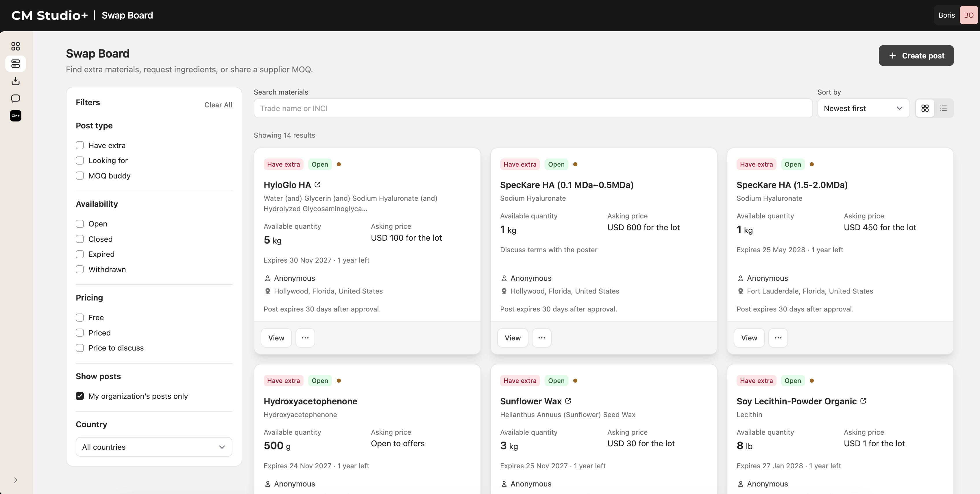View the SpecKare HA (0.1 MDa~0.5MDa) post
The width and height of the screenshot is (980, 494).
[513, 338]
